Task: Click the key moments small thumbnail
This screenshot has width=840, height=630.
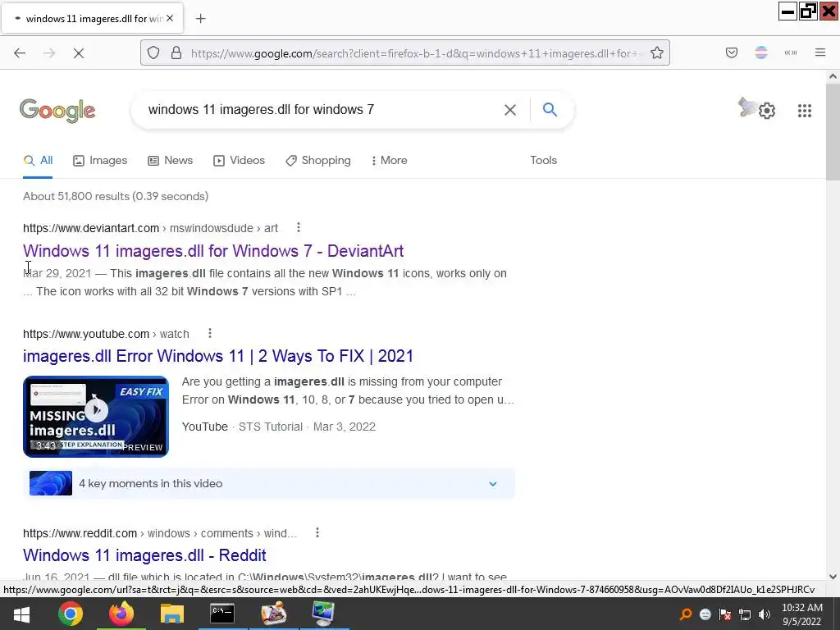Action: [x=51, y=483]
